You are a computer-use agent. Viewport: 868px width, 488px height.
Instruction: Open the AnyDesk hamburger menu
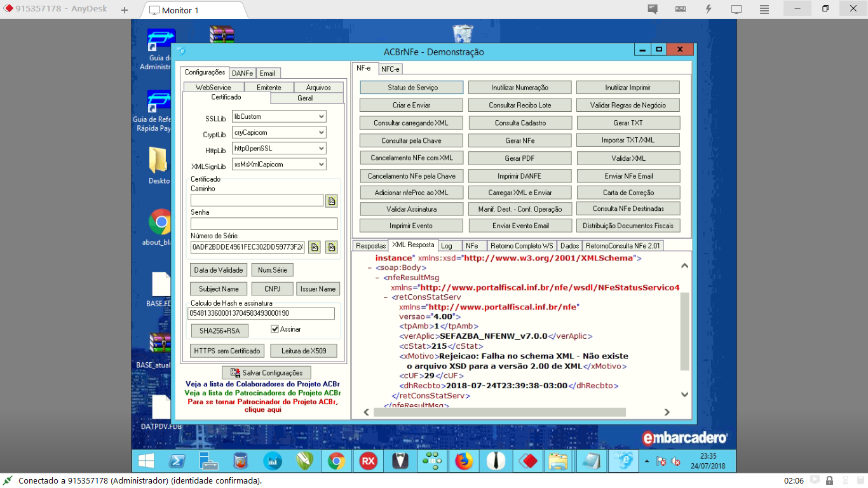point(764,10)
